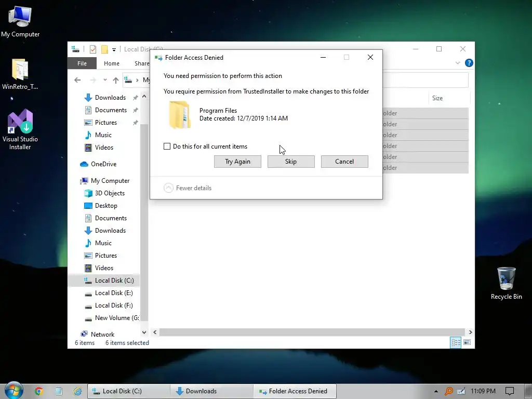The height and width of the screenshot is (399, 532).
Task: Click the horizontal scrollbar right arrow
Action: point(470,332)
